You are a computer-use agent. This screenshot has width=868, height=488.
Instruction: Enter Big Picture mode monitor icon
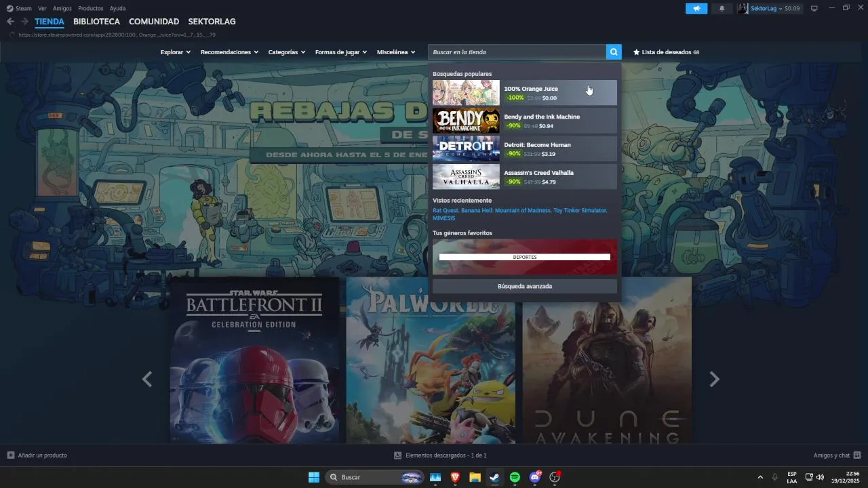pyautogui.click(x=814, y=8)
